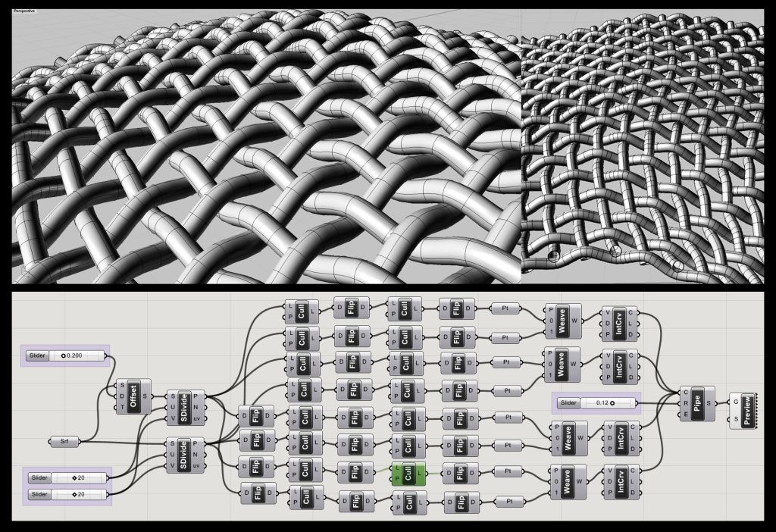Select the Offset component

133,396
